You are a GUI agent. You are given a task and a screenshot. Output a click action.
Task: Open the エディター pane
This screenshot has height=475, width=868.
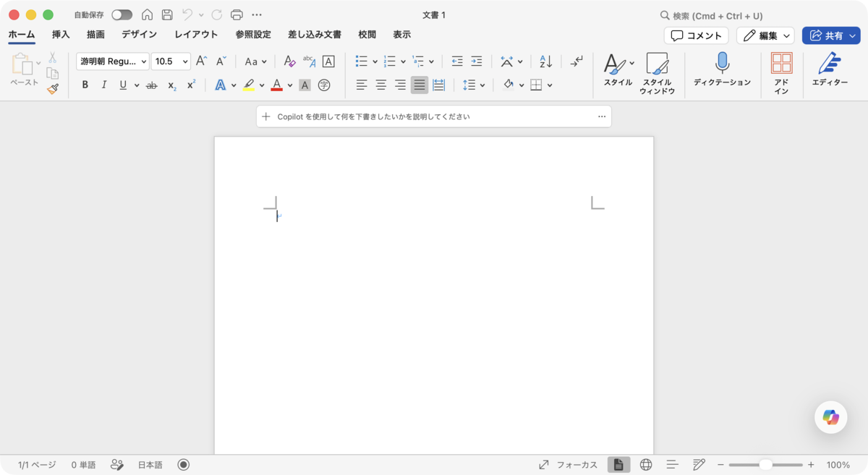(830, 70)
